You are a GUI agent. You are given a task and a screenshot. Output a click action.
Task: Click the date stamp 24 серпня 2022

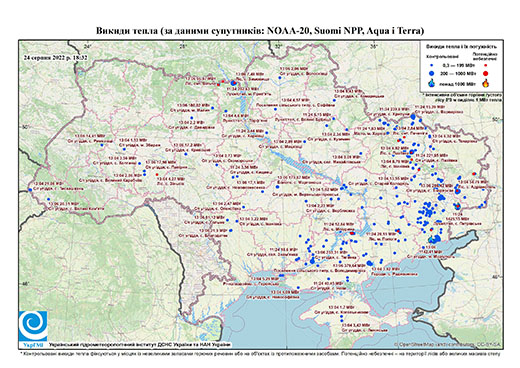[55, 57]
